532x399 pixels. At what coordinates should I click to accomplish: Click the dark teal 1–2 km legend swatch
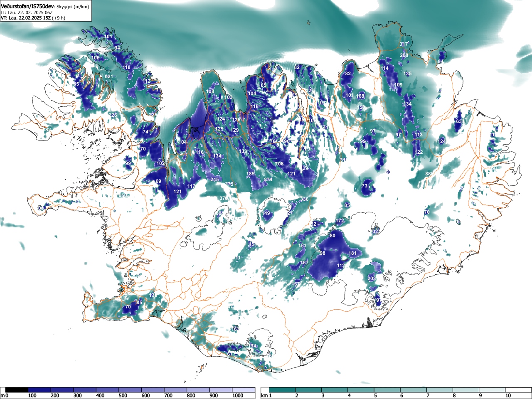pyautogui.click(x=282, y=390)
